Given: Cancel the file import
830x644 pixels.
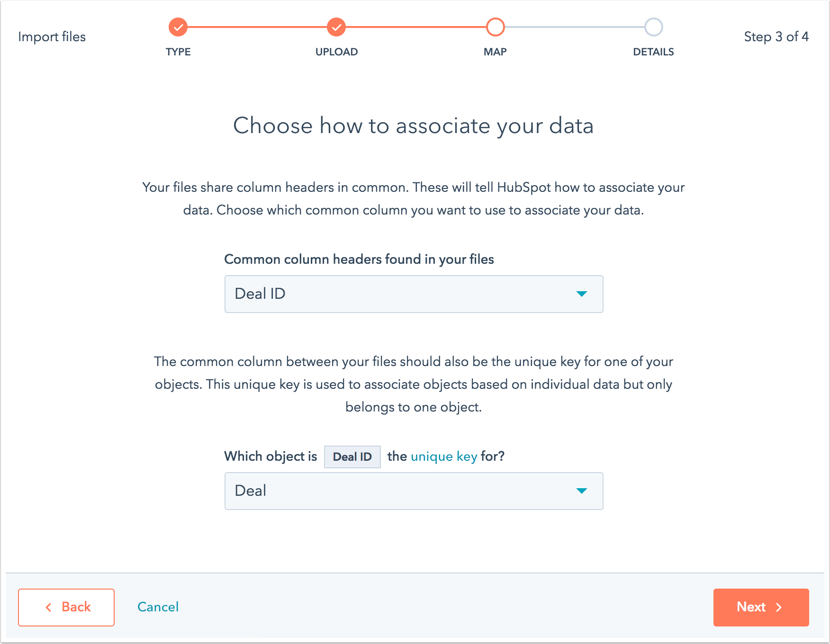Looking at the screenshot, I should (x=158, y=607).
